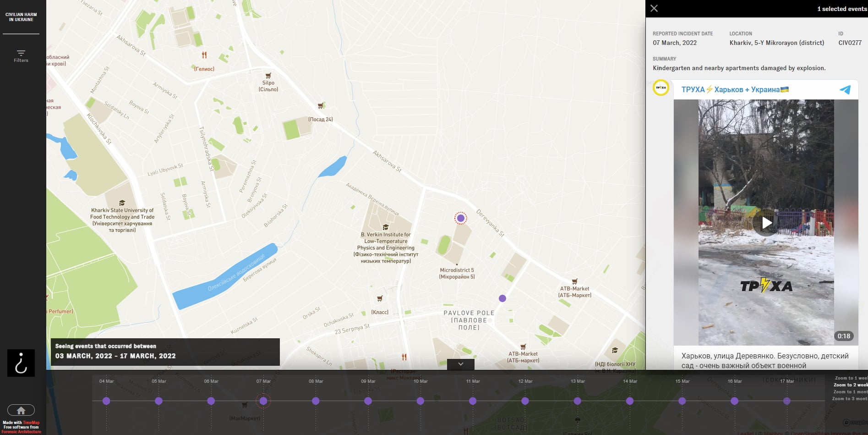Select the purple event marker near Pavlove Pole
This screenshot has height=435, width=868.
[x=502, y=298]
